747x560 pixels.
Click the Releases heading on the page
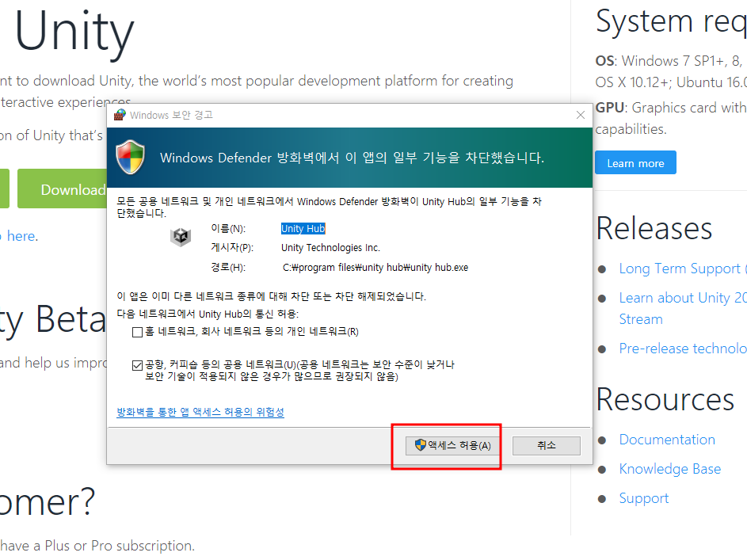[x=654, y=229]
